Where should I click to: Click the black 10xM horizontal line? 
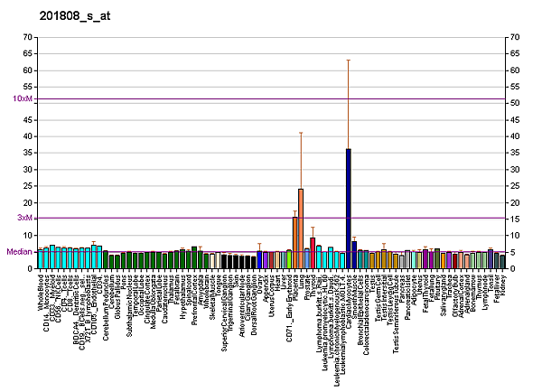(x=271, y=98)
